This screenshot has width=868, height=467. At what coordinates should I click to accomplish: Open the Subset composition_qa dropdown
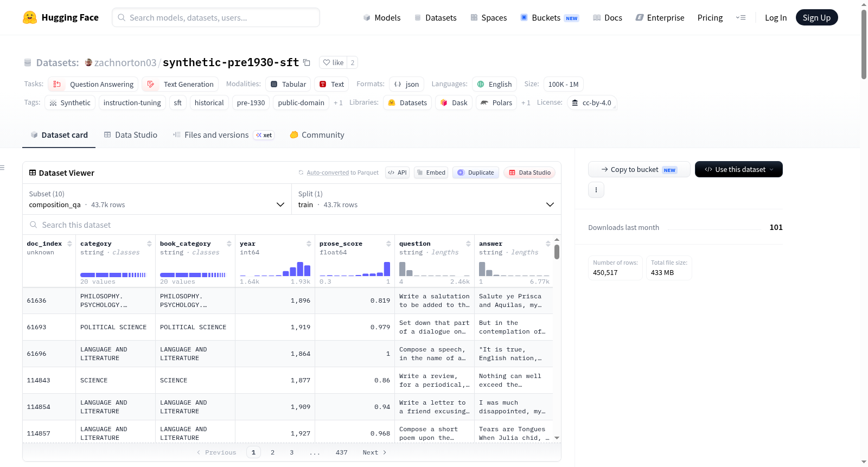157,199
